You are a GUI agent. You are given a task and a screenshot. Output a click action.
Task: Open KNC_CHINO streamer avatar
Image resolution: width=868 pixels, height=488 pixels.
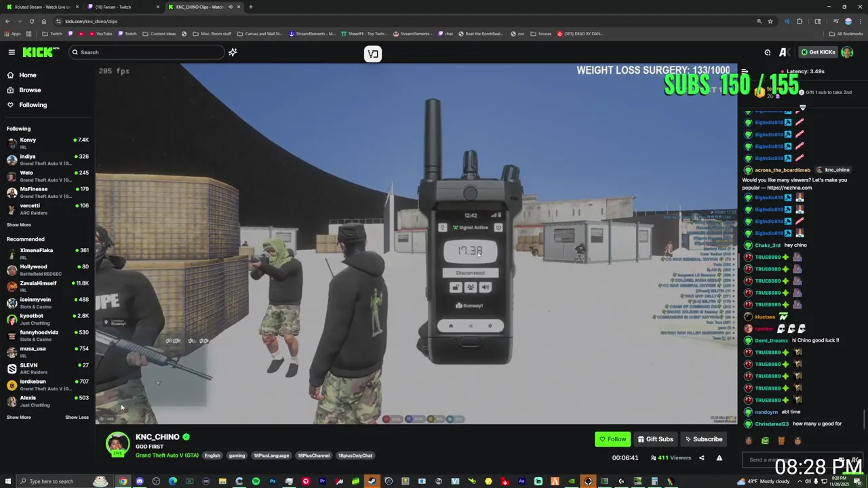tap(117, 444)
